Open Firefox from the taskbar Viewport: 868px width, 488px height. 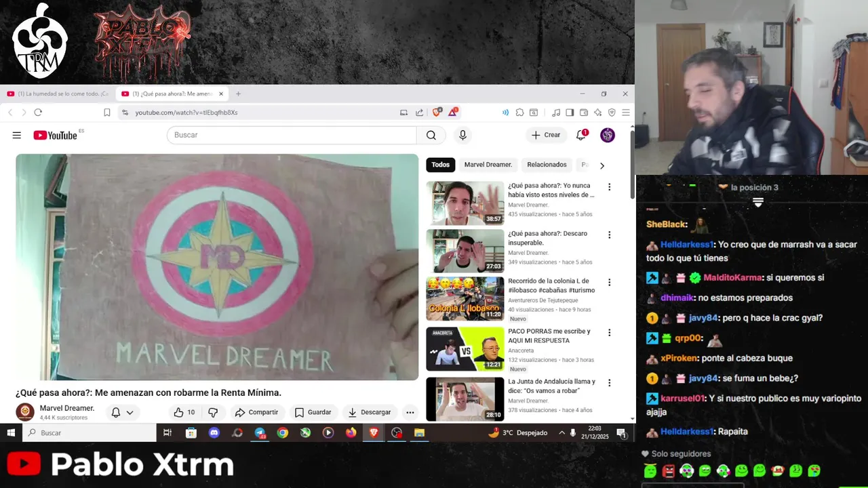(x=351, y=432)
